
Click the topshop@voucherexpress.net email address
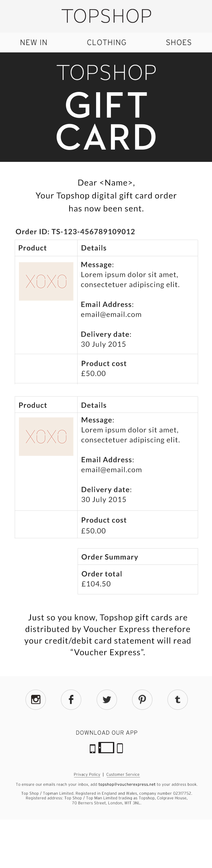click(x=127, y=784)
